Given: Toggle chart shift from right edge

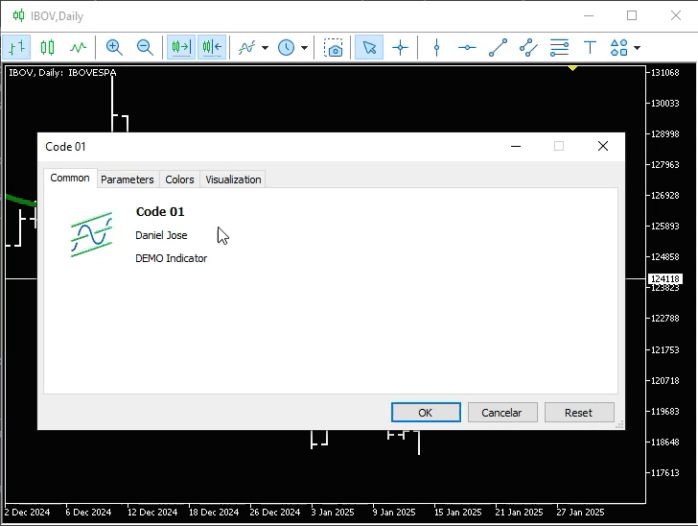Looking at the screenshot, I should pyautogui.click(x=212, y=47).
